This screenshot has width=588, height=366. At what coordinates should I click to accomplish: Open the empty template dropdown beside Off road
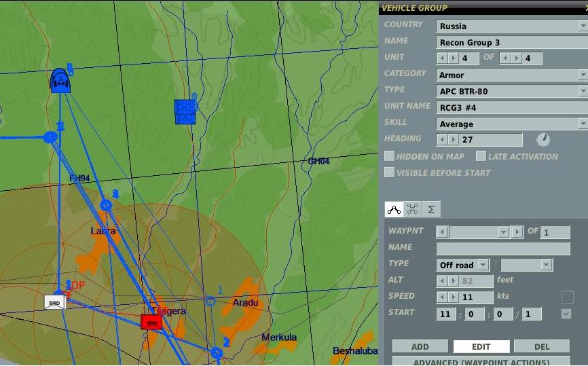click(x=526, y=265)
